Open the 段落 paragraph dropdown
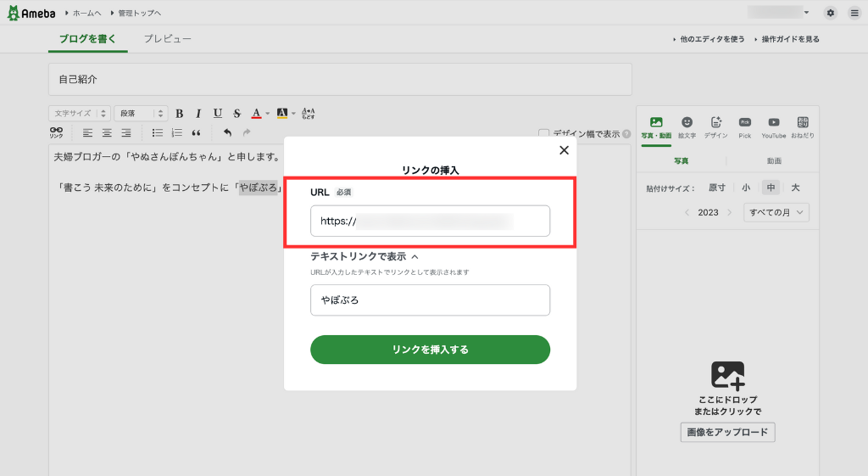The width and height of the screenshot is (868, 476). tap(142, 113)
